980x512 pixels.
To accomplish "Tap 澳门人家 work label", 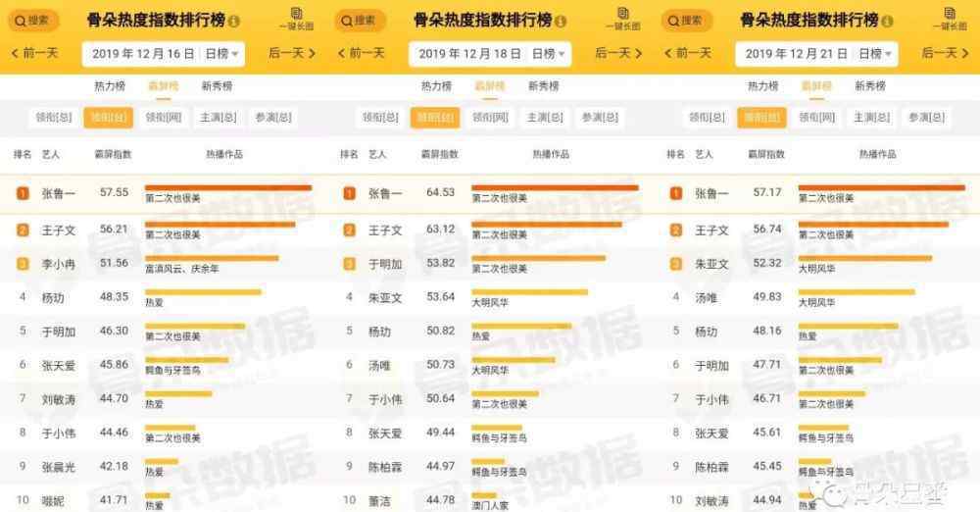I will pos(490,504).
